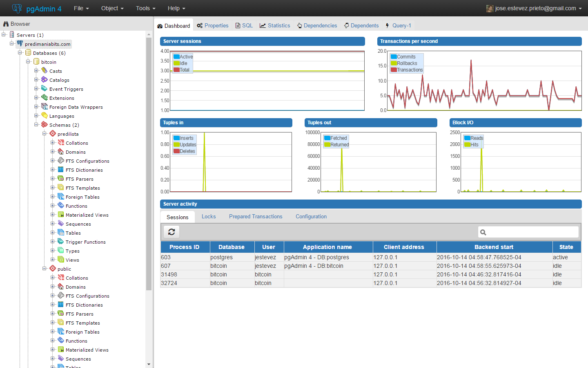Open the Configuration activity tab

[311, 217]
